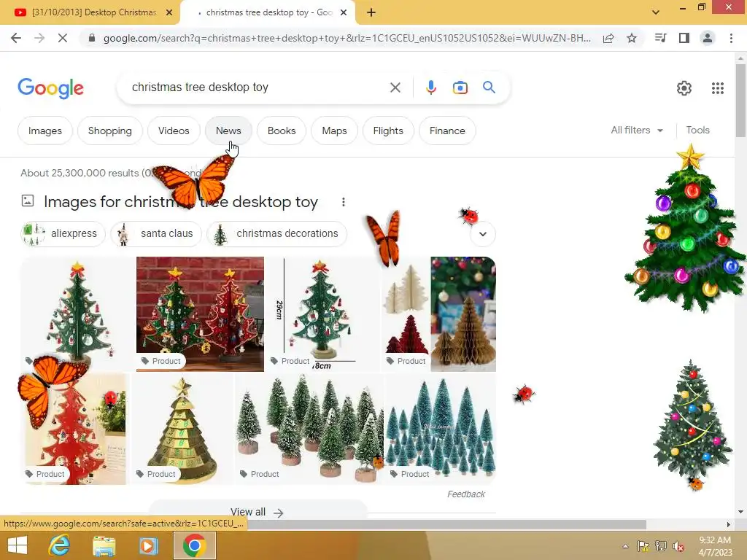747x560 pixels.
Task: Launch Internet Explorer from taskbar
Action: [x=60, y=545]
